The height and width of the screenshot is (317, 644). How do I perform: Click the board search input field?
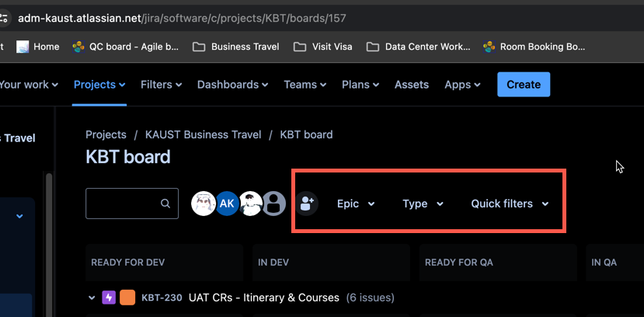132,204
